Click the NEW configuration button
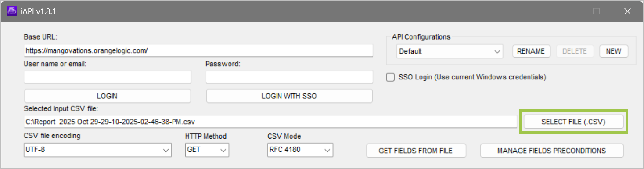Image resolution: width=644 pixels, height=169 pixels. (x=614, y=51)
